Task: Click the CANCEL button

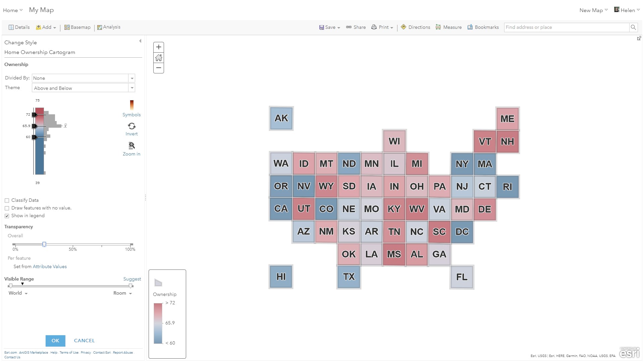Action: click(84, 340)
